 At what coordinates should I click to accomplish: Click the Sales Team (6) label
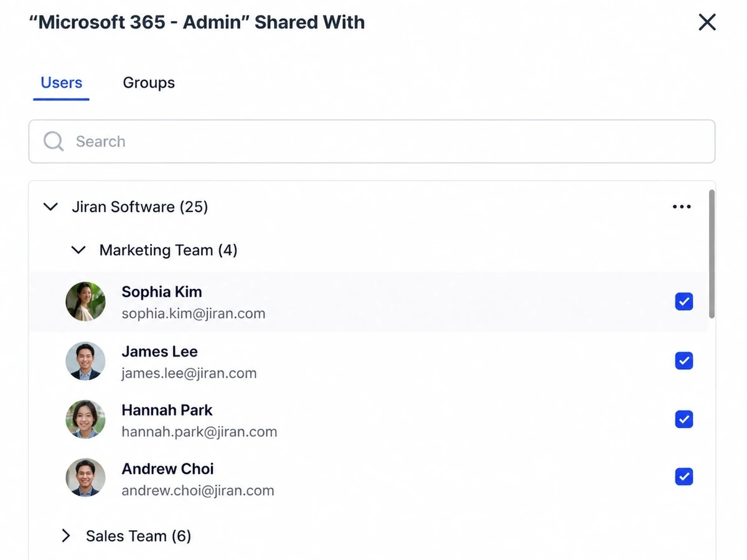139,536
